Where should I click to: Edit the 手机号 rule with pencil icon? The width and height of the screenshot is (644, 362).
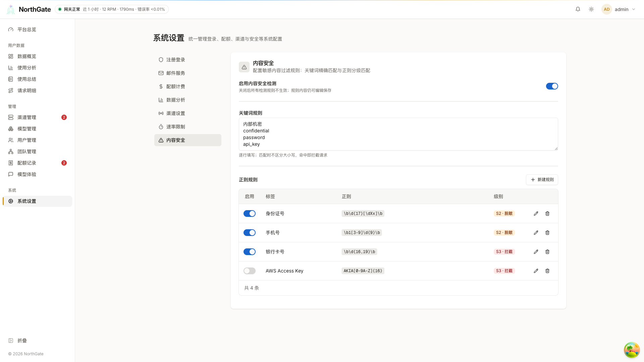pos(536,233)
